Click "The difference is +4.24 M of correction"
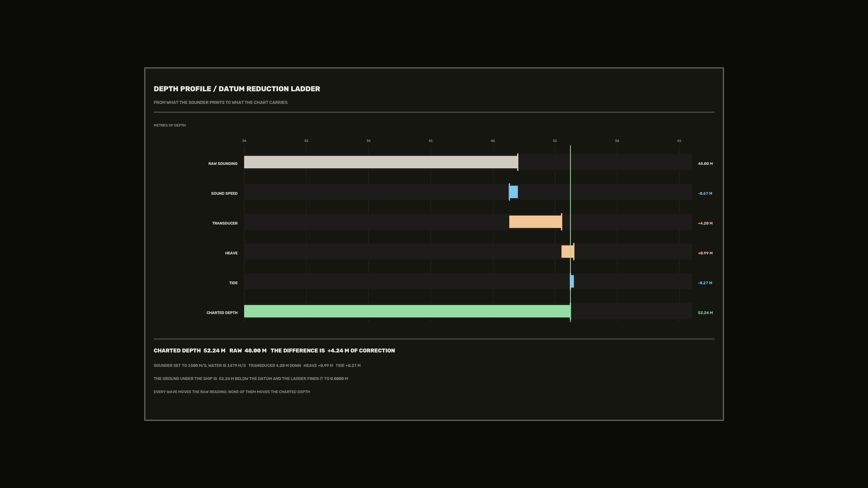The image size is (868, 488). point(333,351)
